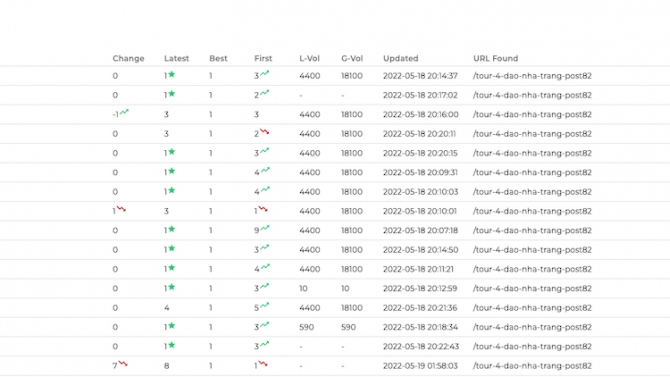Screen dimensions: 670x377
Task: Click the green star in the 20:09:31 row
Action: coord(171,171)
